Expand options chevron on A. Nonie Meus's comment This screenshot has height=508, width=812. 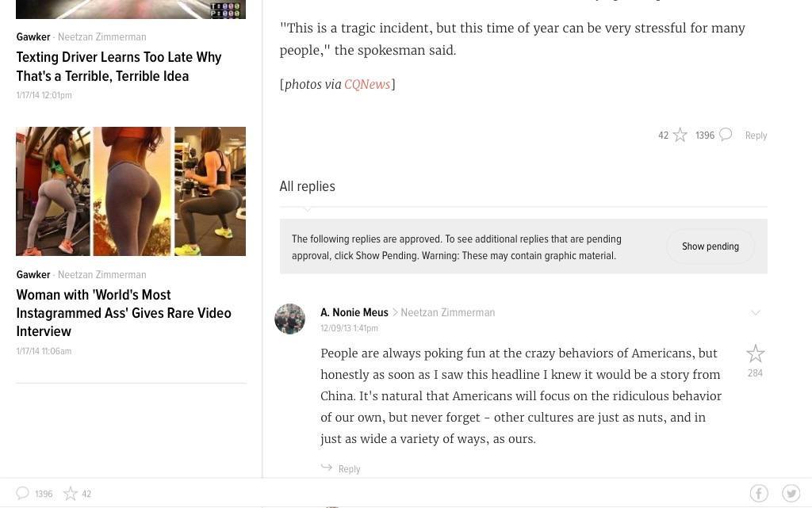pos(756,312)
